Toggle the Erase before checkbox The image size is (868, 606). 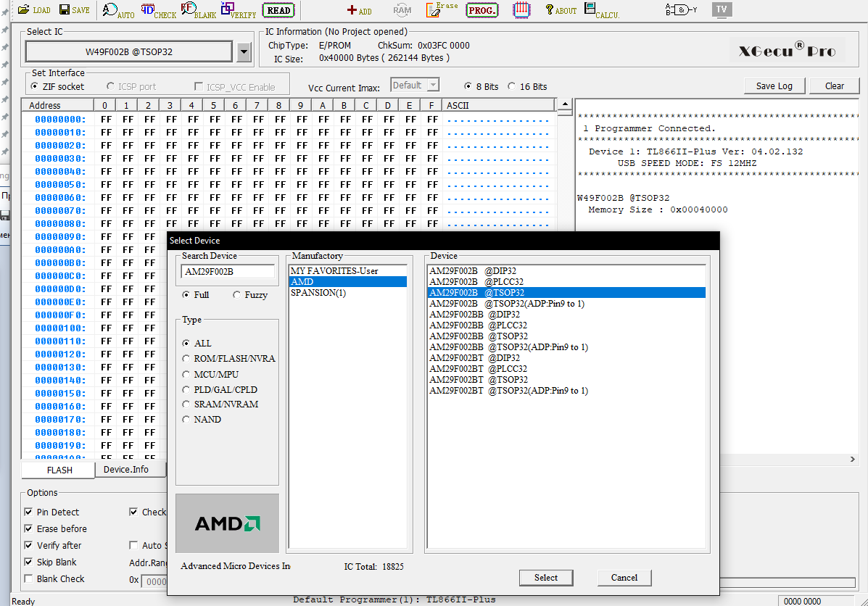(x=56, y=528)
